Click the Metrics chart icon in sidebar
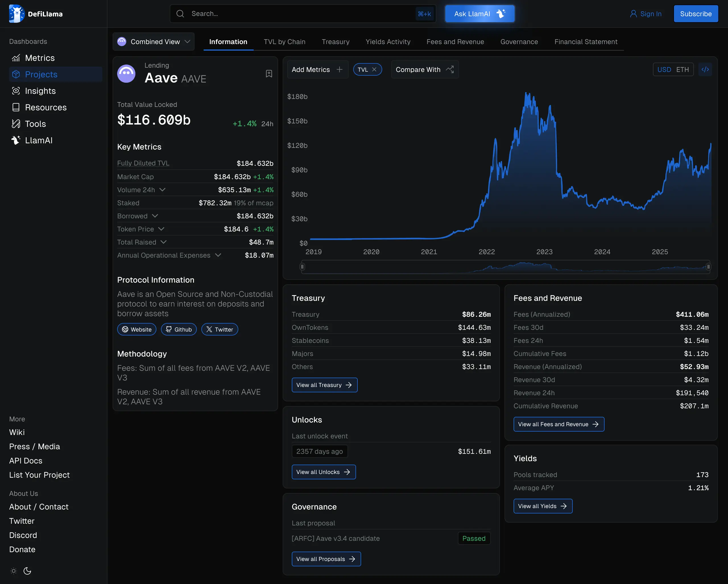The height and width of the screenshot is (584, 728). pos(16,58)
